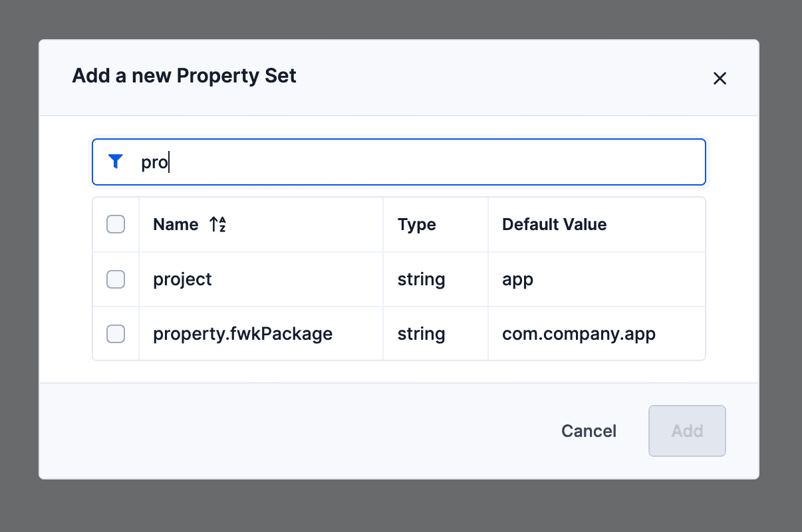
Task: Select the project name cell
Action: pos(261,279)
